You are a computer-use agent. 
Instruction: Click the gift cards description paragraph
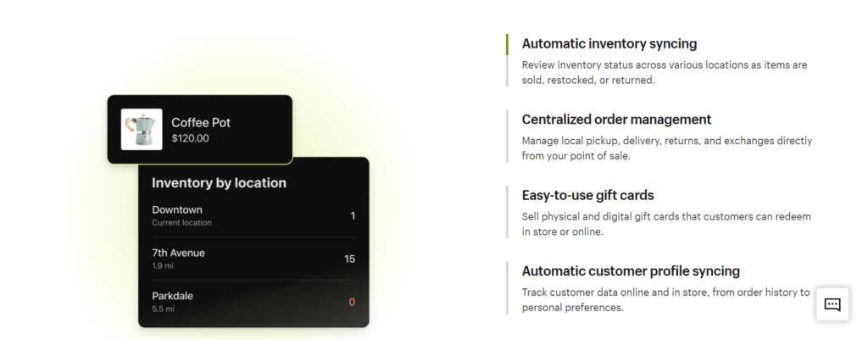[666, 224]
